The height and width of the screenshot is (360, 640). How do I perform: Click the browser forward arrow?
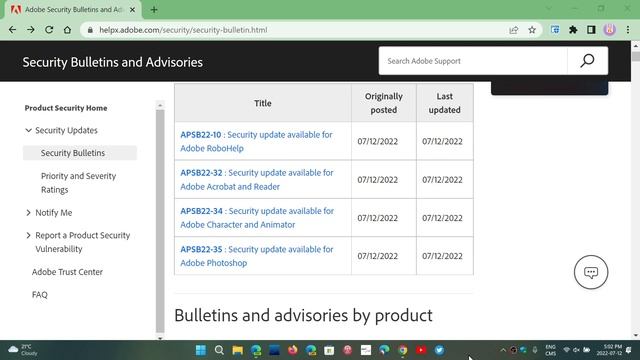click(31, 30)
